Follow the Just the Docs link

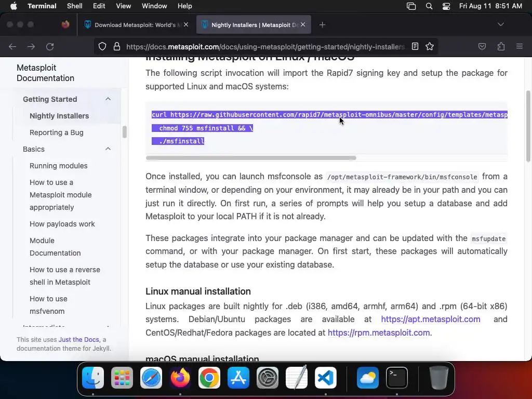coord(79,340)
